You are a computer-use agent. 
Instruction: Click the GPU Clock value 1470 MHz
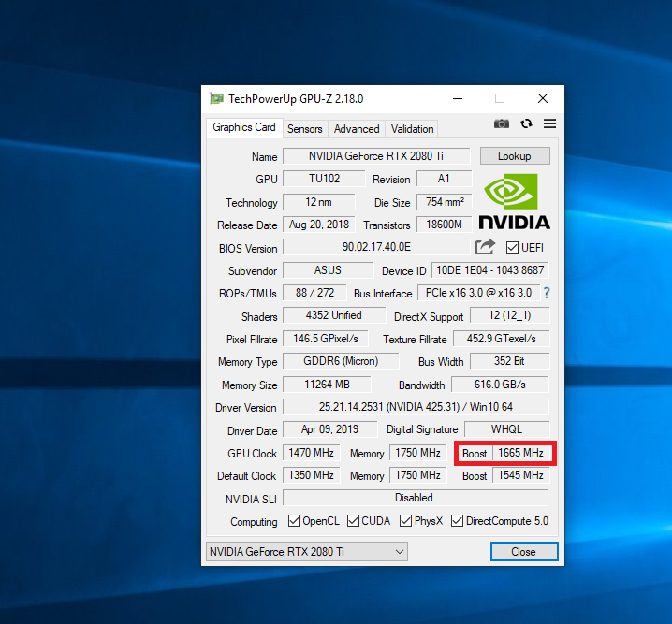311,453
